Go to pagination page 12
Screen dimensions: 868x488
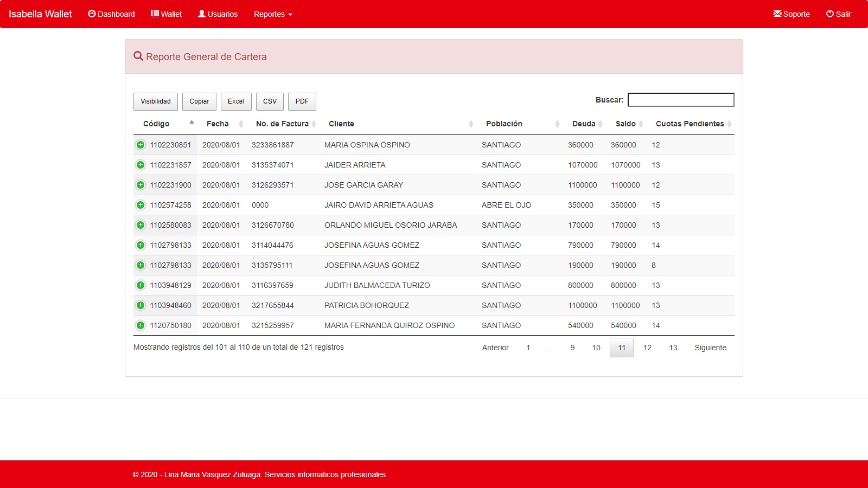point(647,348)
